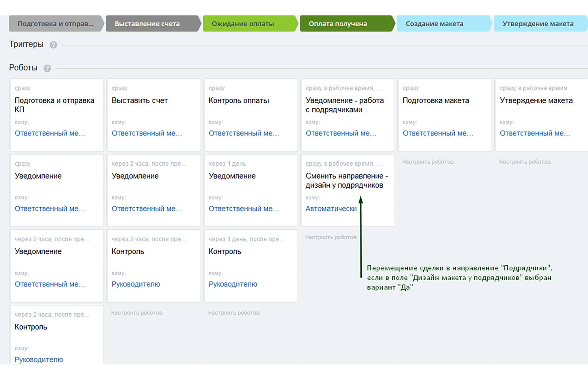Open the Выставить счет robot
The width and height of the screenshot is (588, 380).
(140, 101)
